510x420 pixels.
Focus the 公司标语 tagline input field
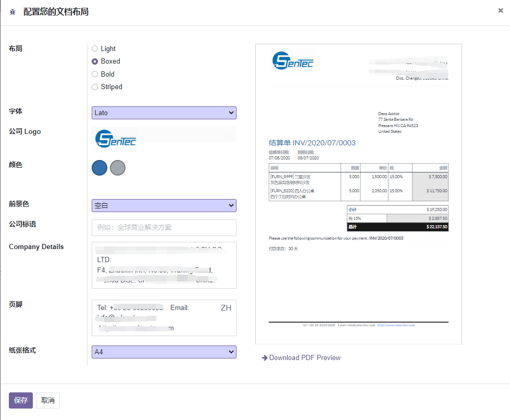164,227
